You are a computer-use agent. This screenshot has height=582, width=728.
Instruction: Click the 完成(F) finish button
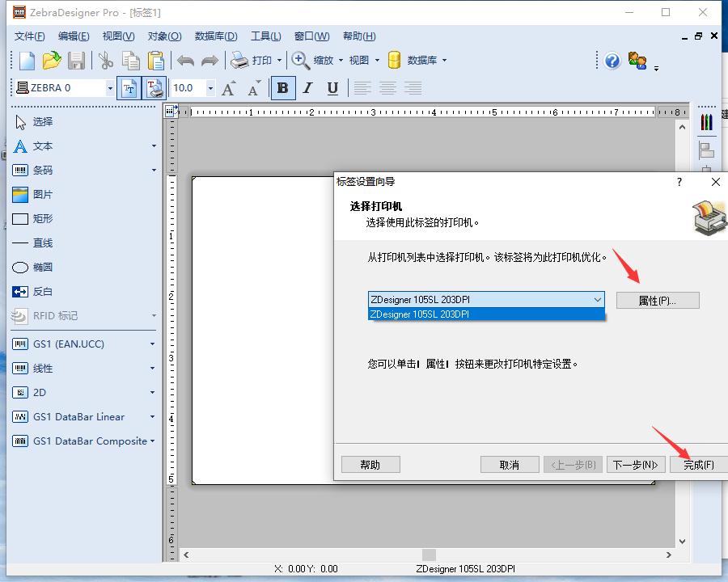(x=698, y=465)
